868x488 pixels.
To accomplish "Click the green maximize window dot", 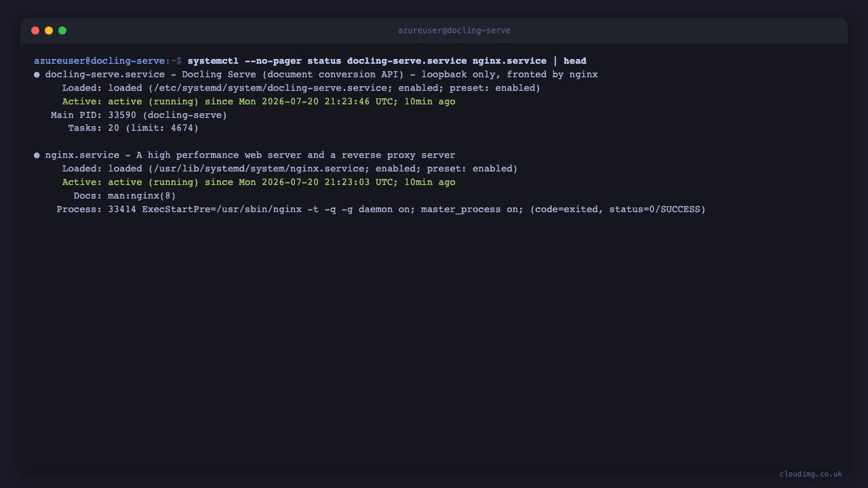I will click(62, 30).
